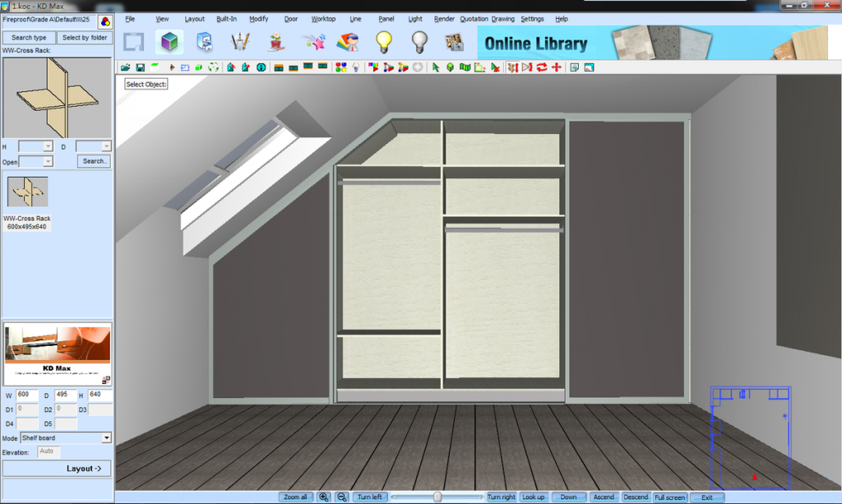The width and height of the screenshot is (842, 504).
Task: Click the zoom out magnifier button
Action: tap(342, 497)
